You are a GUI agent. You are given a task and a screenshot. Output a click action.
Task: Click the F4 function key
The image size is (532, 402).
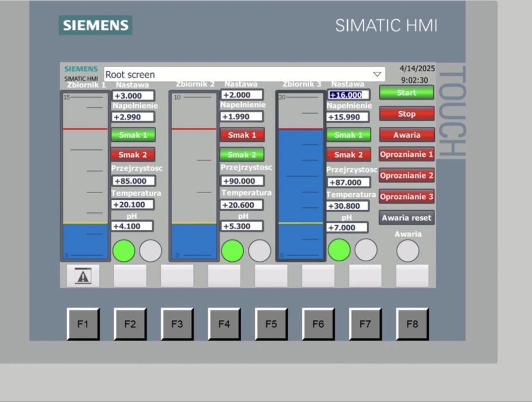224,324
